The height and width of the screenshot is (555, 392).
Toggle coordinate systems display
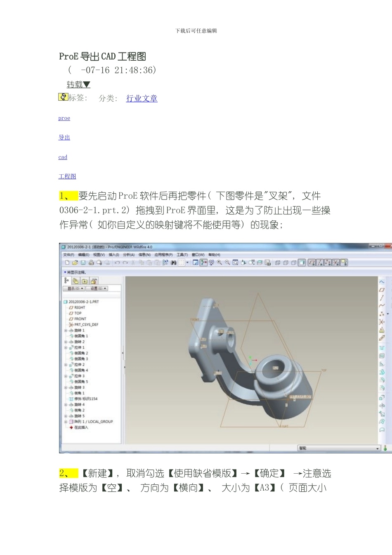click(x=336, y=262)
